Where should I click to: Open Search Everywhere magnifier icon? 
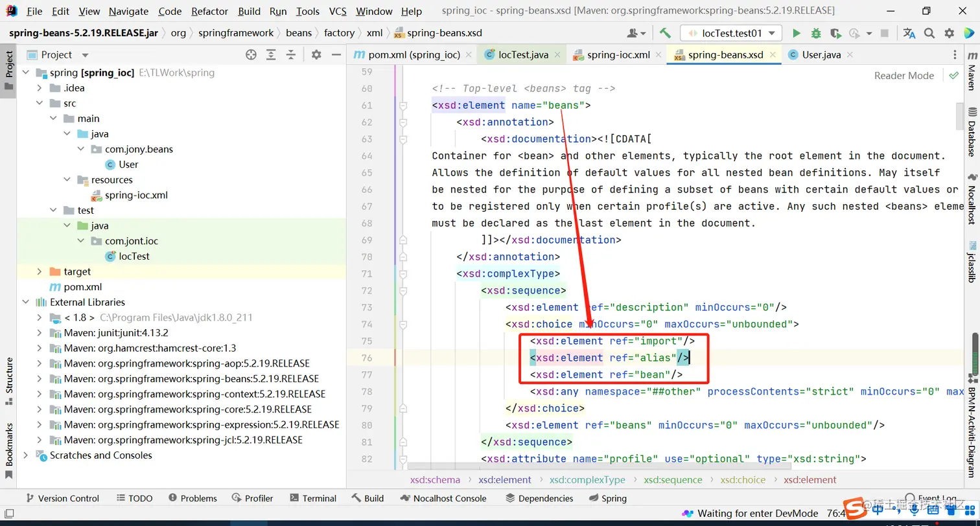pyautogui.click(x=929, y=33)
